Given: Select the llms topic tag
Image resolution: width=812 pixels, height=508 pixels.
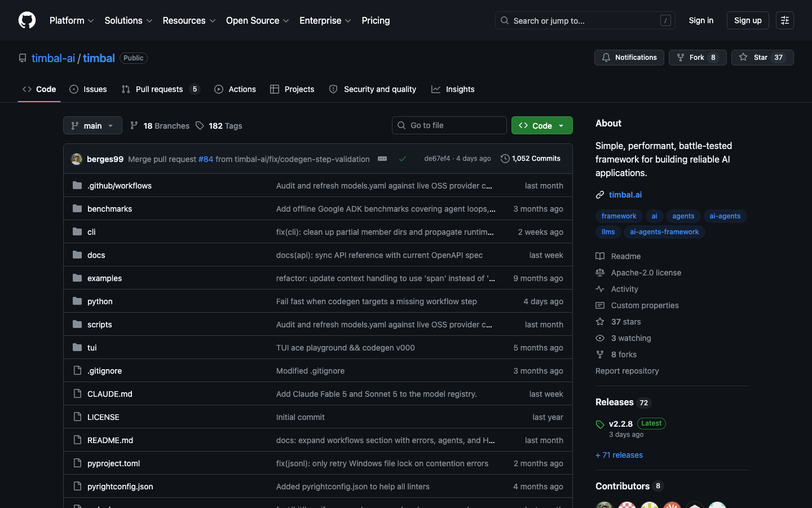Looking at the screenshot, I should click(608, 232).
